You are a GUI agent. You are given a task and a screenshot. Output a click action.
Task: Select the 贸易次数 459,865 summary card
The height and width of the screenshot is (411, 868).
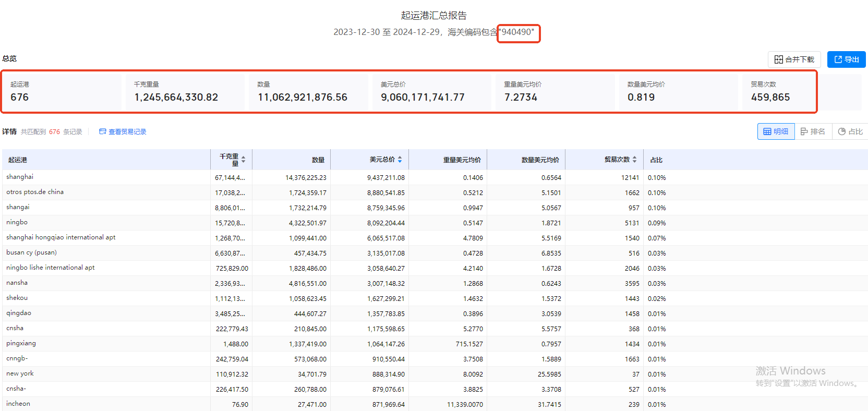point(777,92)
